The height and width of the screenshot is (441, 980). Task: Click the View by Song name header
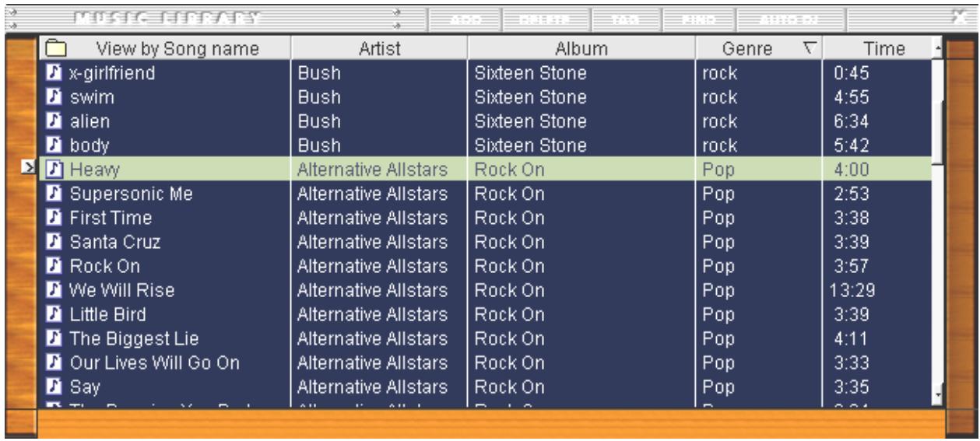[165, 49]
